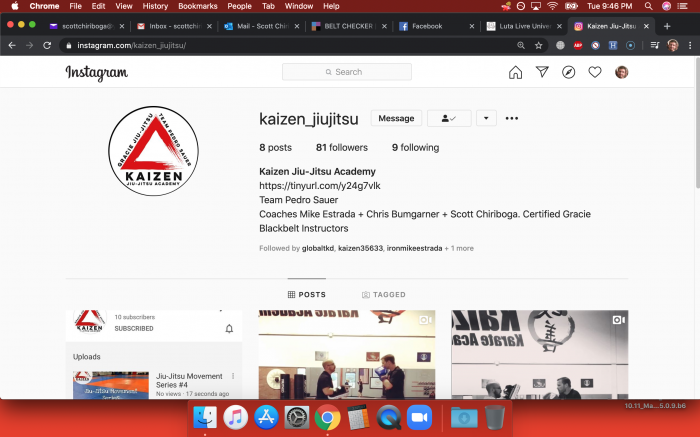Click the Message button

[396, 118]
